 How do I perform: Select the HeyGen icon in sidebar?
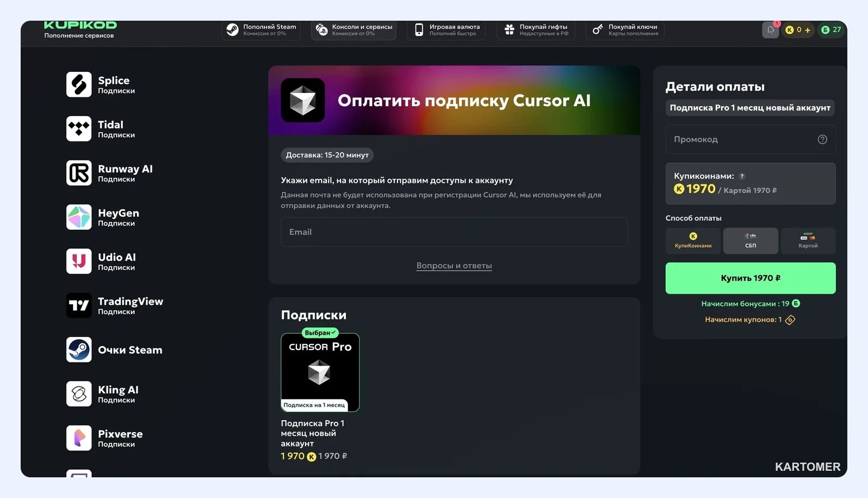(x=79, y=217)
